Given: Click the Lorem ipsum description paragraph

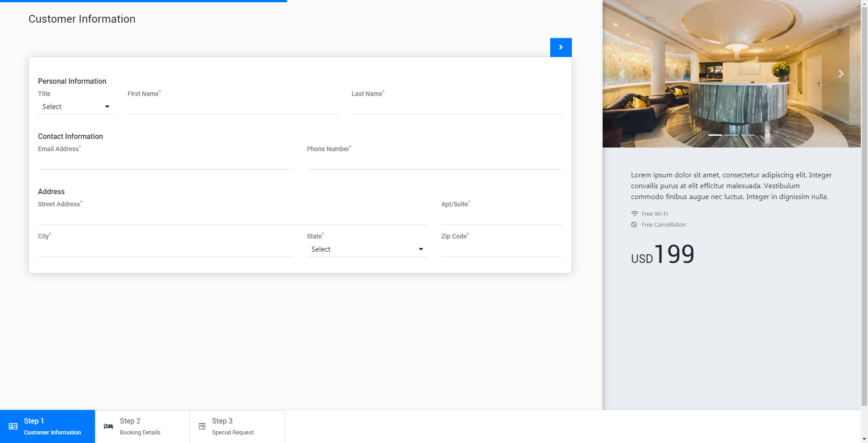Looking at the screenshot, I should point(731,186).
